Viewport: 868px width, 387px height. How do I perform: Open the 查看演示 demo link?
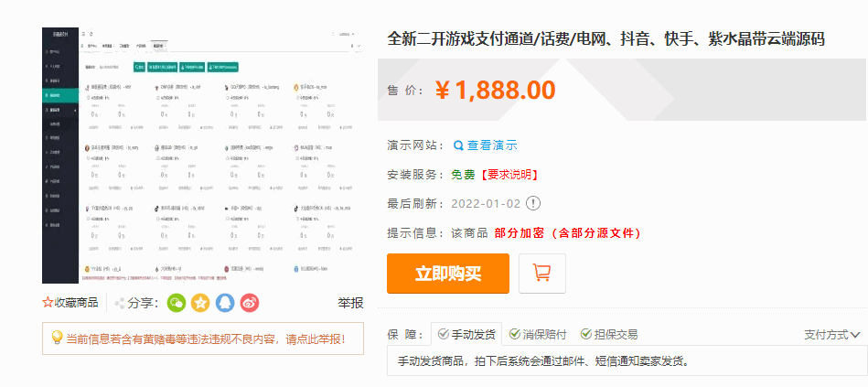pyautogui.click(x=492, y=145)
